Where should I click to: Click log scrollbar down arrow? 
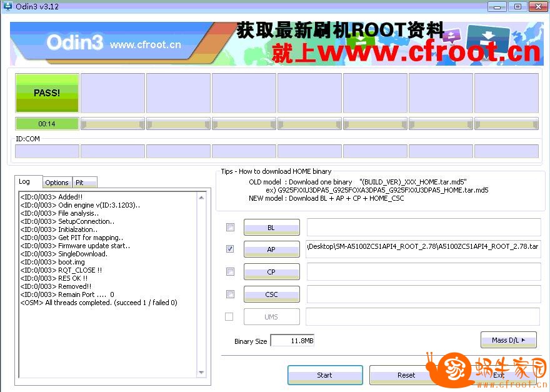[x=201, y=373]
